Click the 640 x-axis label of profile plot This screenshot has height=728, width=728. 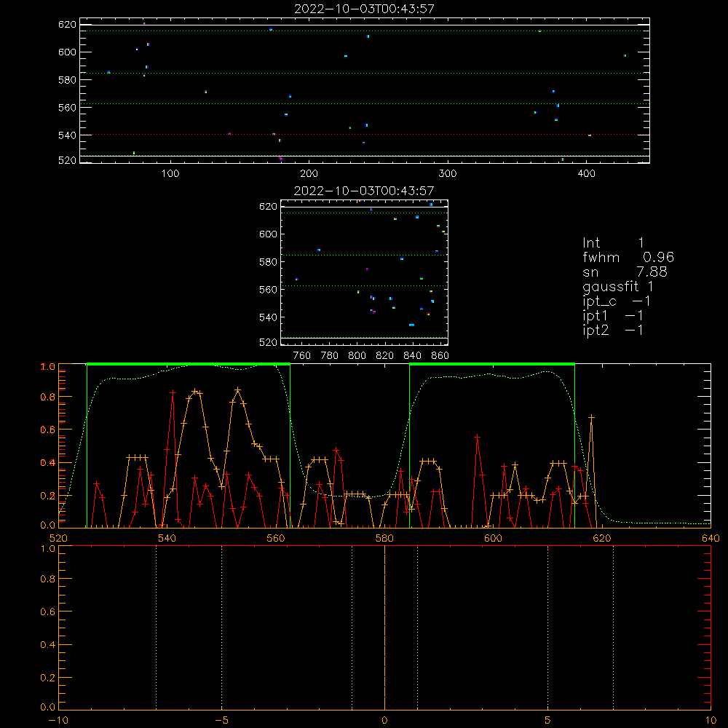coord(711,538)
